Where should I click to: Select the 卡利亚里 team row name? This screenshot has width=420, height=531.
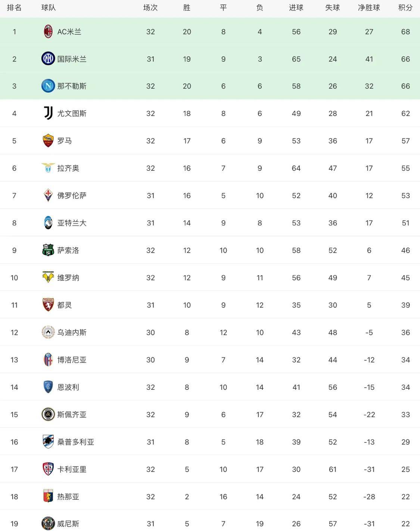point(72,469)
